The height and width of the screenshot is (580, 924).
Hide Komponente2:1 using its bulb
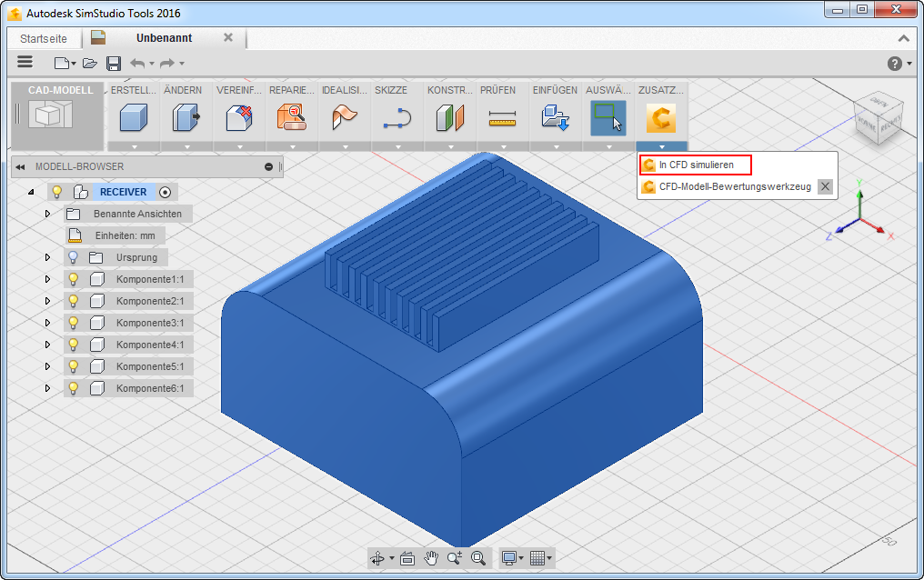click(x=73, y=301)
